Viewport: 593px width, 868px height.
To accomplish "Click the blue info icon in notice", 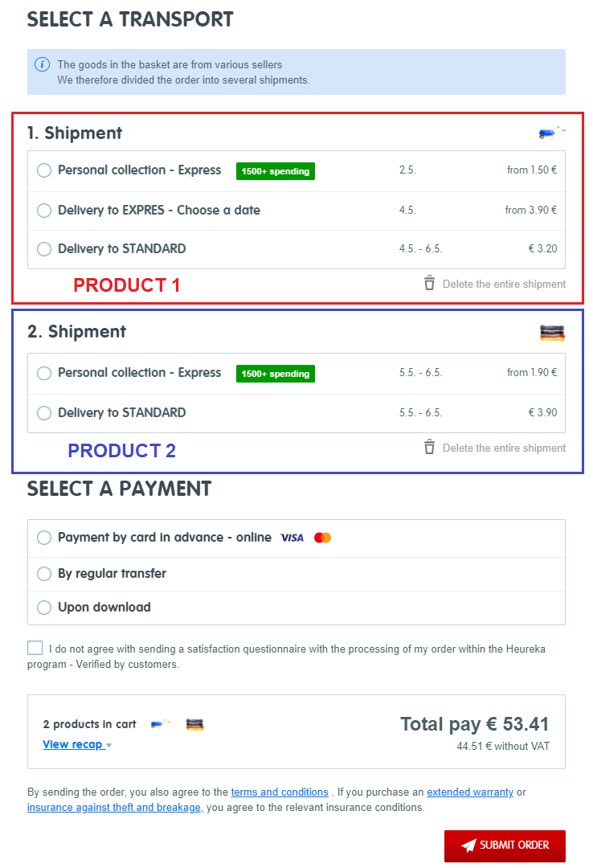I will pyautogui.click(x=43, y=64).
